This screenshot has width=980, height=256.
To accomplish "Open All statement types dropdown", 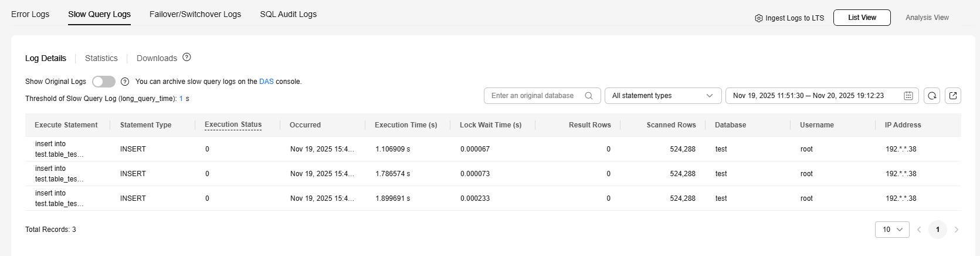I will (x=663, y=96).
